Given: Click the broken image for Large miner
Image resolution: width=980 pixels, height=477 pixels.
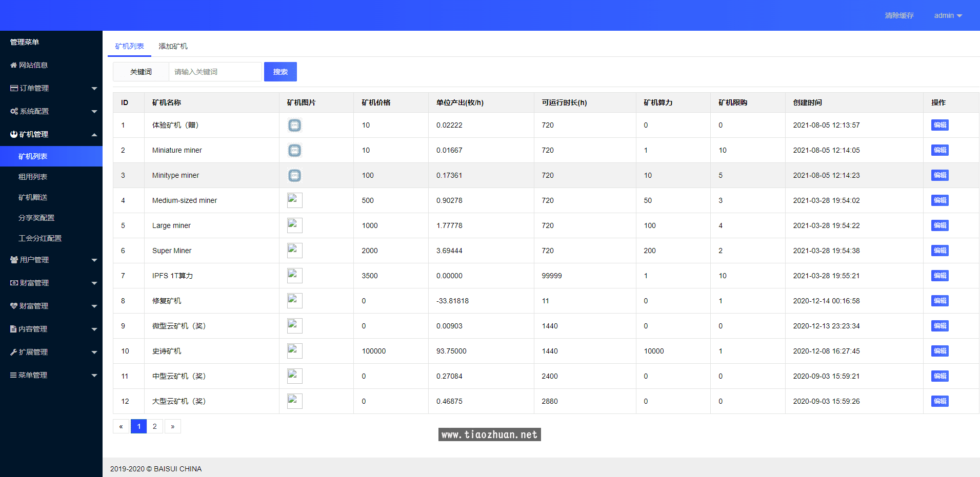Looking at the screenshot, I should (294, 225).
